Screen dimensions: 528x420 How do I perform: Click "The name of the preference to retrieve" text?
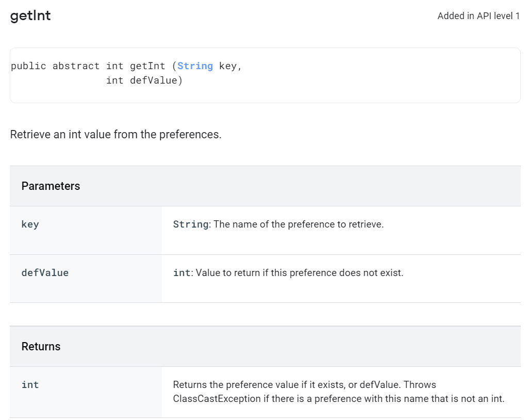click(299, 224)
